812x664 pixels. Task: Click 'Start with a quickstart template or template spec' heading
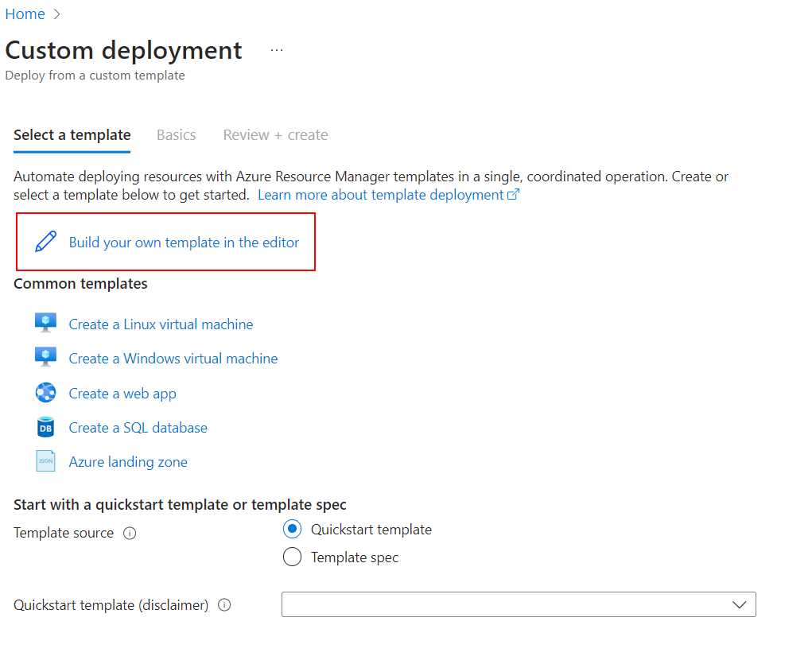coord(180,504)
